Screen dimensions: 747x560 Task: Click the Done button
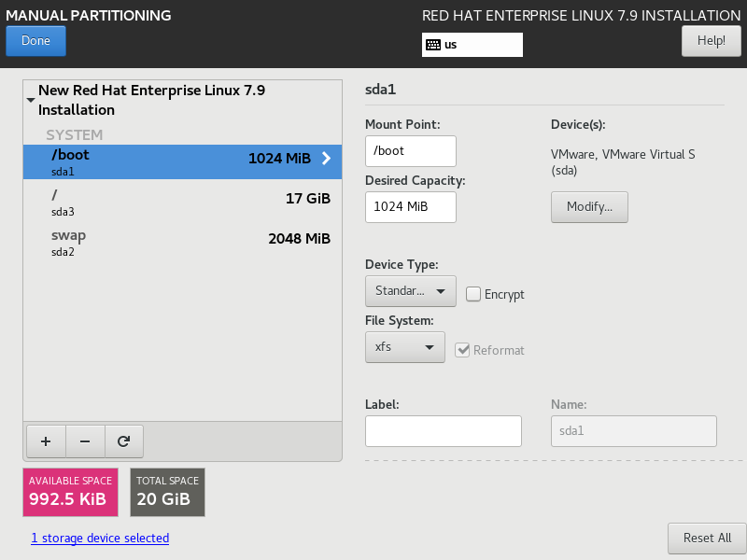click(x=35, y=40)
